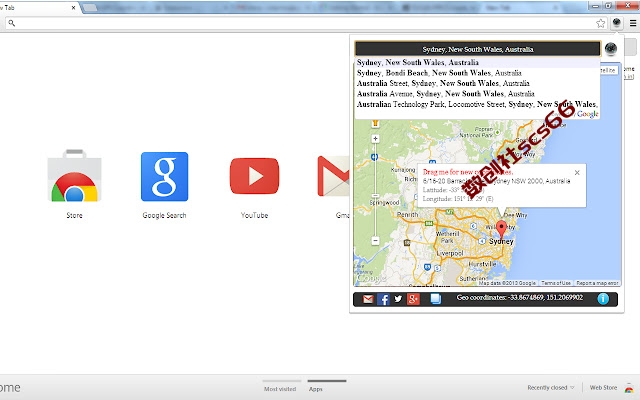Open the Chrome Web Store app

(x=74, y=176)
